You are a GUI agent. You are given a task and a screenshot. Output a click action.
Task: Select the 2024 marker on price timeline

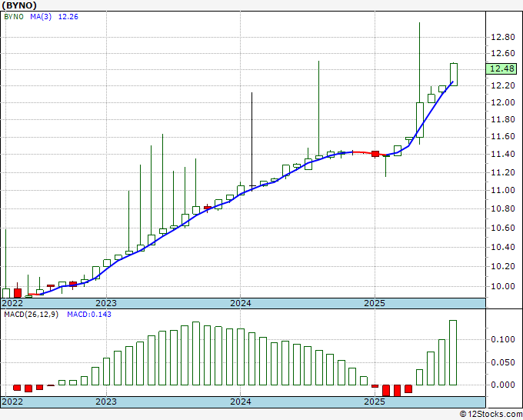pos(240,303)
